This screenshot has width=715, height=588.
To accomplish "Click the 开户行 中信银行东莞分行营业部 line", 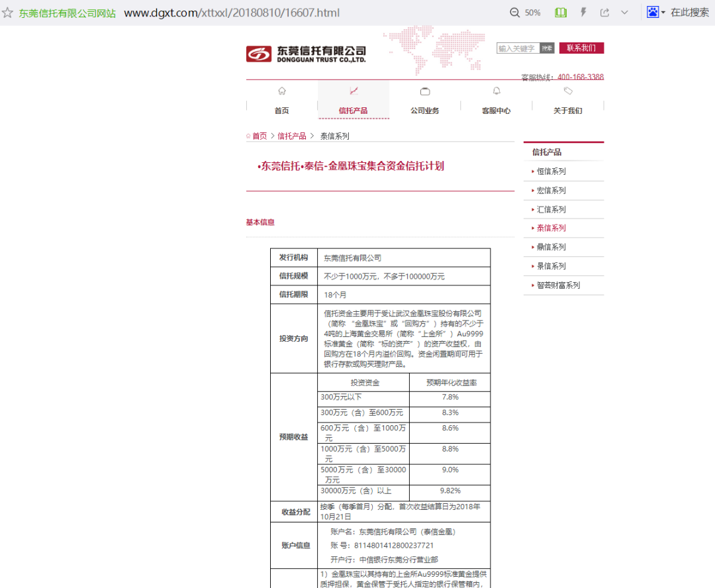I will coord(384,560).
